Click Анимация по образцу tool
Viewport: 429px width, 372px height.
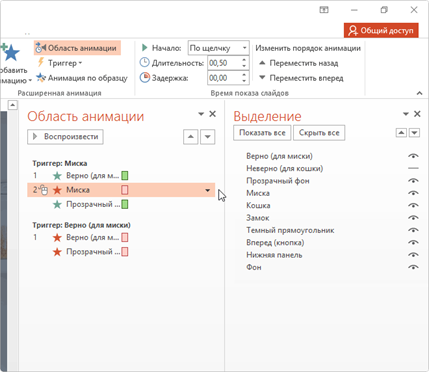click(x=82, y=78)
